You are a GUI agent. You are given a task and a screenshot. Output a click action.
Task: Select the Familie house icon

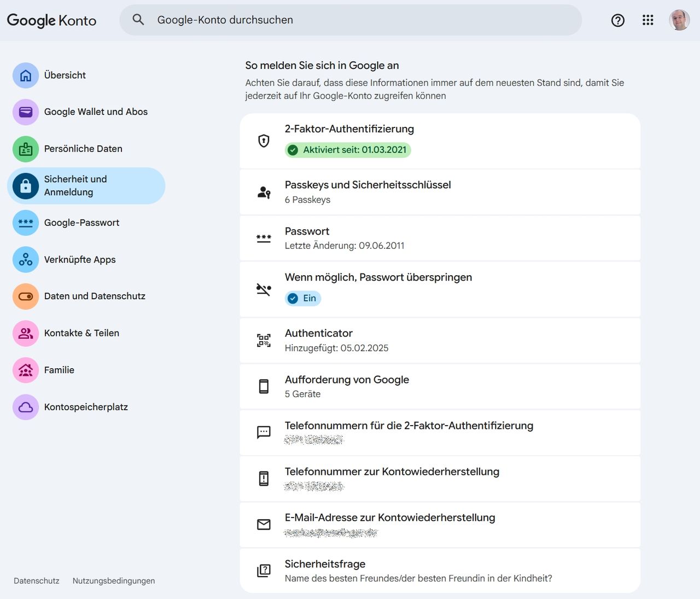coord(26,370)
